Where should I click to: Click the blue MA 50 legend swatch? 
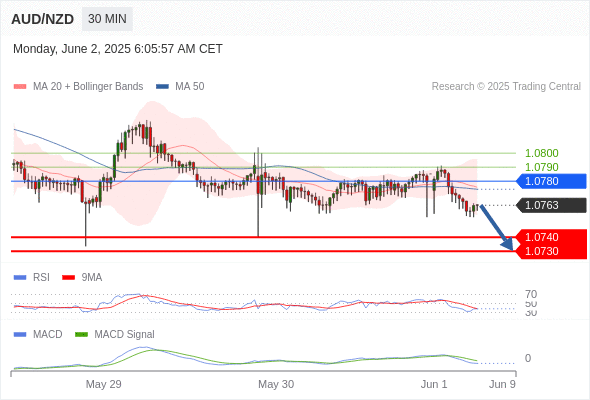pyautogui.click(x=162, y=87)
